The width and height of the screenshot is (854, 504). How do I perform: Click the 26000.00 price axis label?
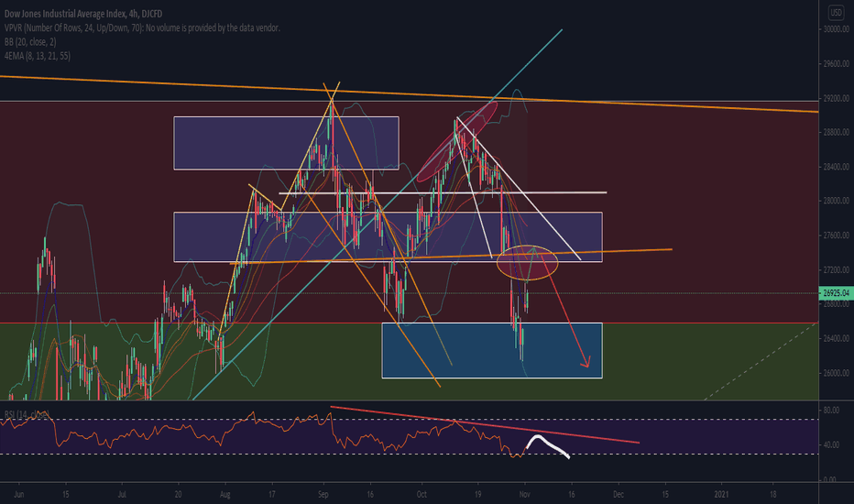(836, 373)
